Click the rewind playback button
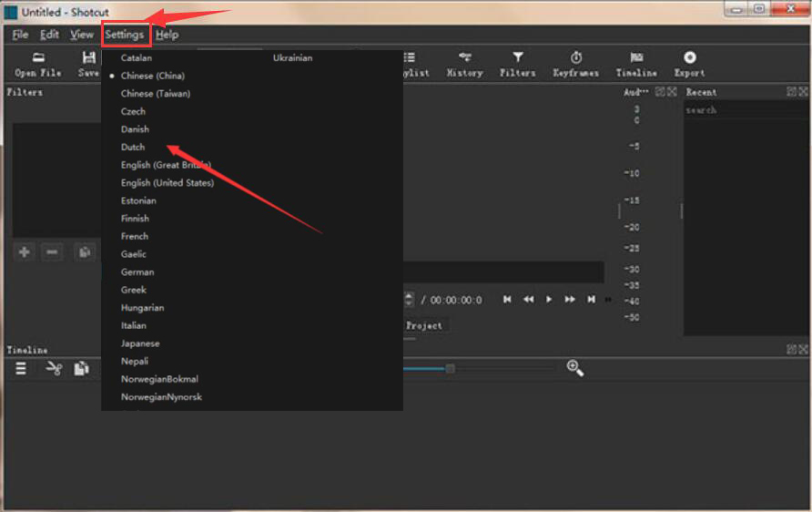The height and width of the screenshot is (512, 812). pos(528,300)
